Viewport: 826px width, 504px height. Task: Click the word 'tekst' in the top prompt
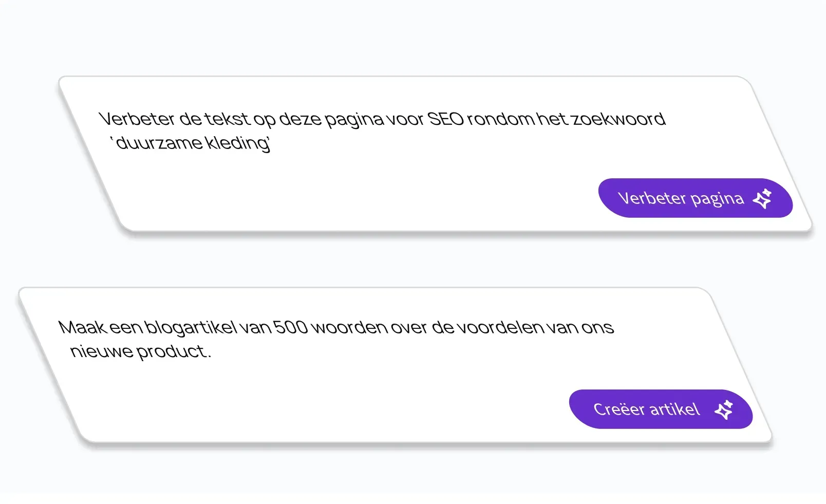point(227,119)
